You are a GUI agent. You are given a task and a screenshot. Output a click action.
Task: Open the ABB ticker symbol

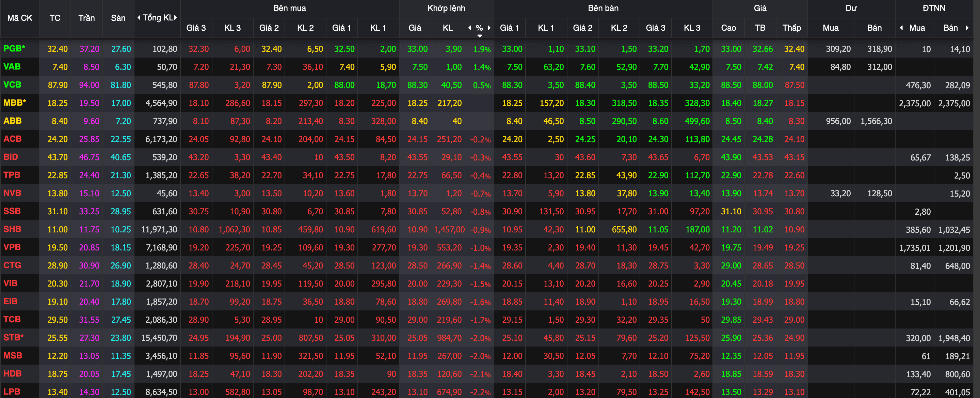(12, 121)
